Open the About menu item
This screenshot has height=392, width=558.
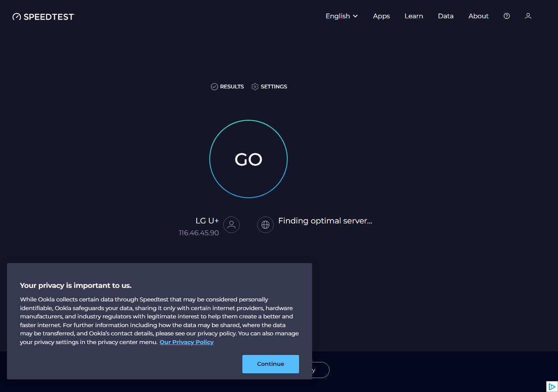[x=478, y=16]
